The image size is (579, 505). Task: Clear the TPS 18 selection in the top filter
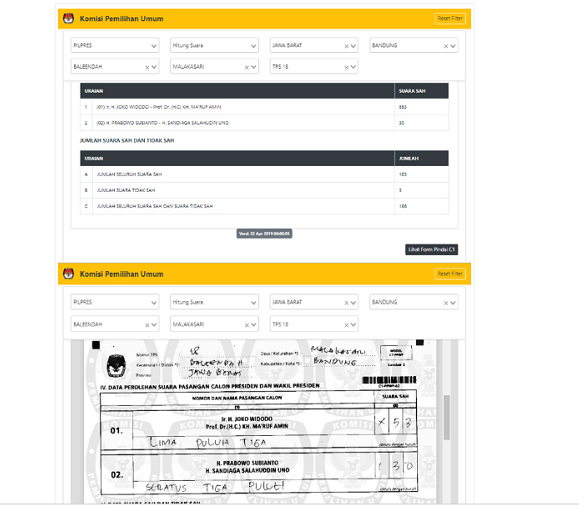pos(346,67)
